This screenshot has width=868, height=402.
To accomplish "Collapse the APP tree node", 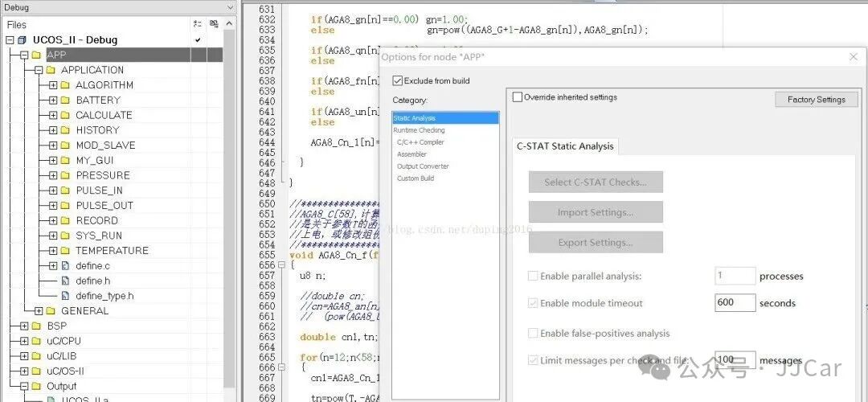I will [24, 55].
